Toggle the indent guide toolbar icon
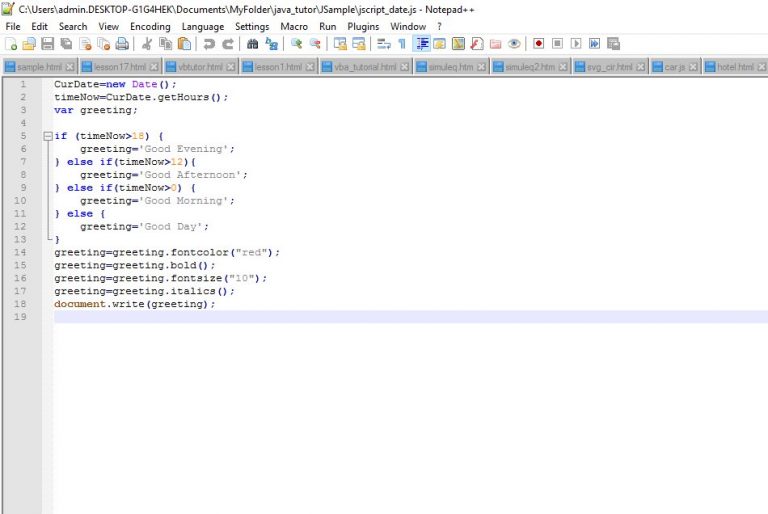Screen dimensions: 768x514 [x=421, y=44]
